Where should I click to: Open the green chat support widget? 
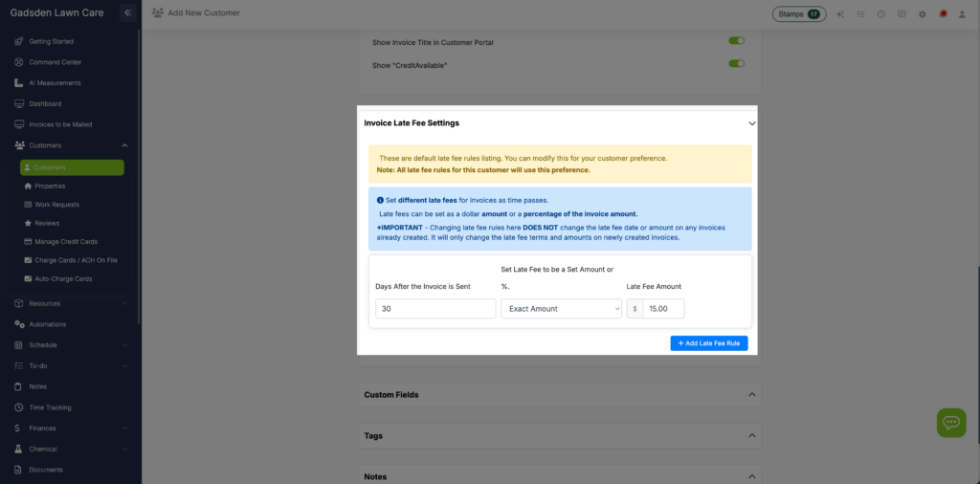click(950, 422)
